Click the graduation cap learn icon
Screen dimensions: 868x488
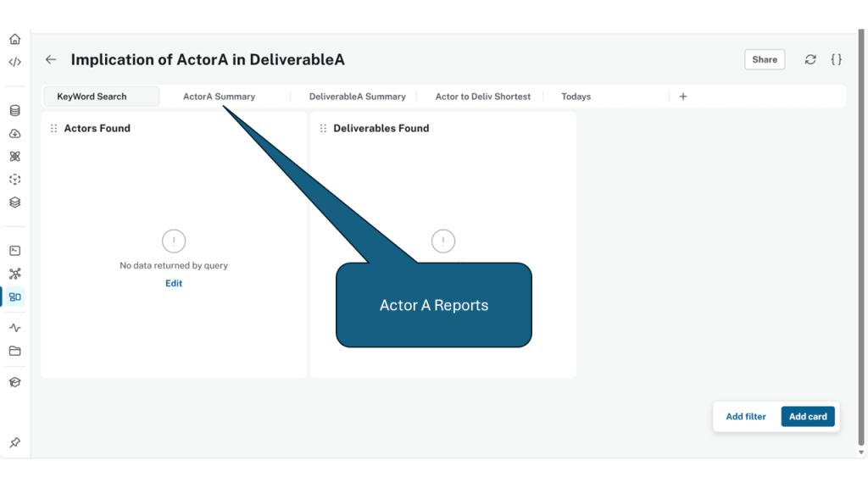click(x=14, y=382)
